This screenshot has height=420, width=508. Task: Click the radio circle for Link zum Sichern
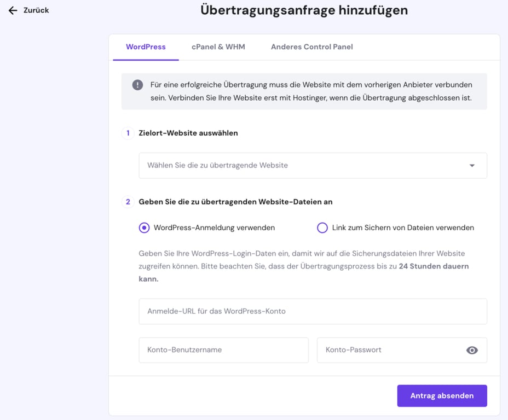322,227
